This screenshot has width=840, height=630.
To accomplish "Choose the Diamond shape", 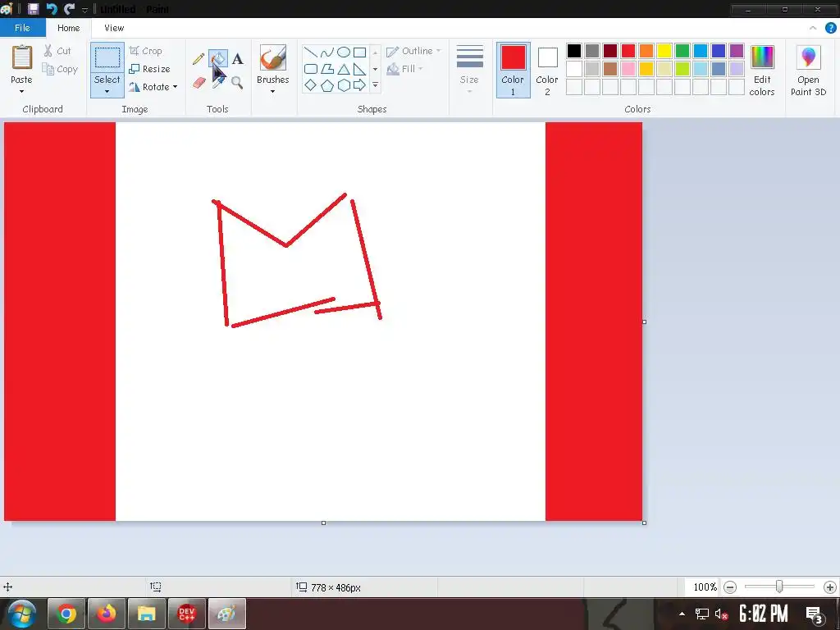I will (310, 85).
